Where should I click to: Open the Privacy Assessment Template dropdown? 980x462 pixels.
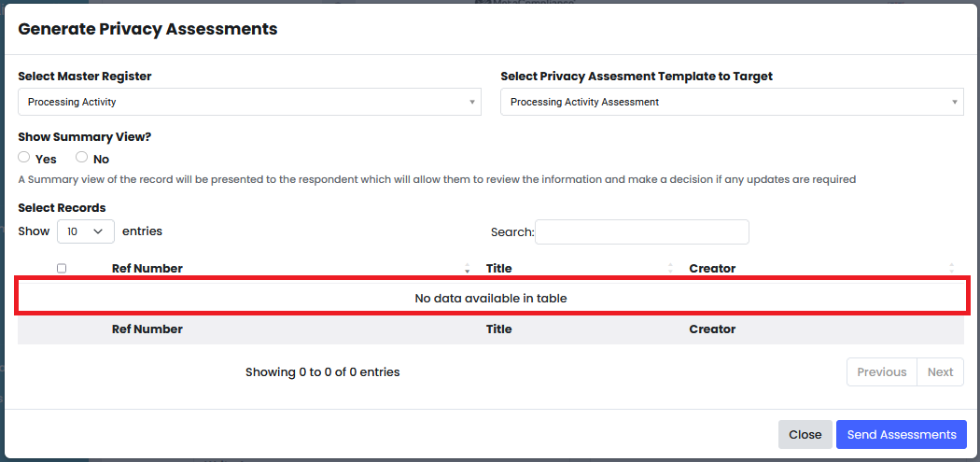pos(732,102)
